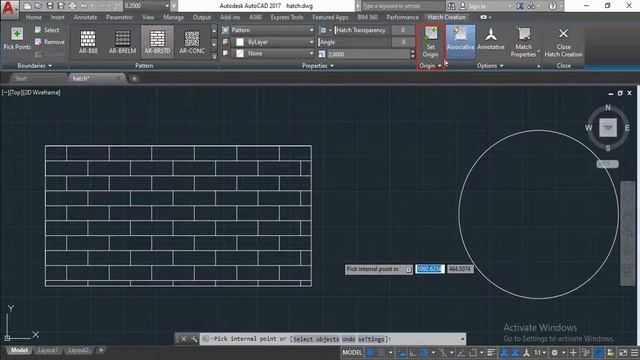
Task: Click the Set Origin button
Action: (x=431, y=42)
